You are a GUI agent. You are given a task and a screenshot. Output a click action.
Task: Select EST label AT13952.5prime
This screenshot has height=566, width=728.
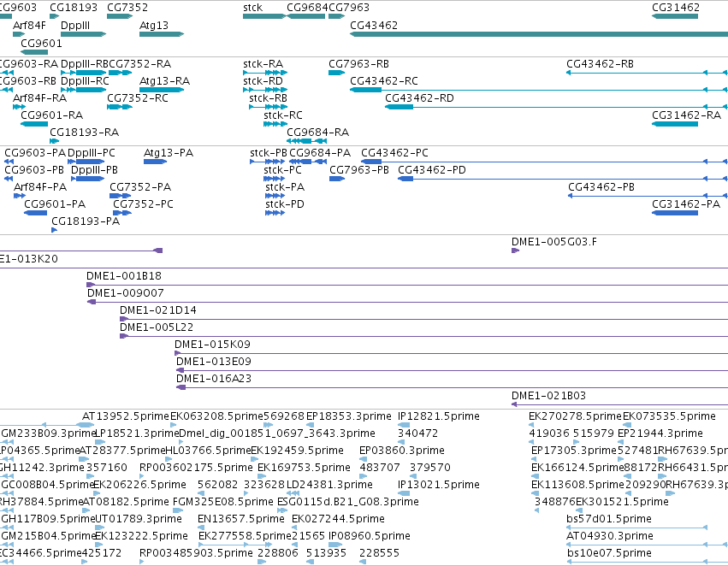[x=126, y=416]
